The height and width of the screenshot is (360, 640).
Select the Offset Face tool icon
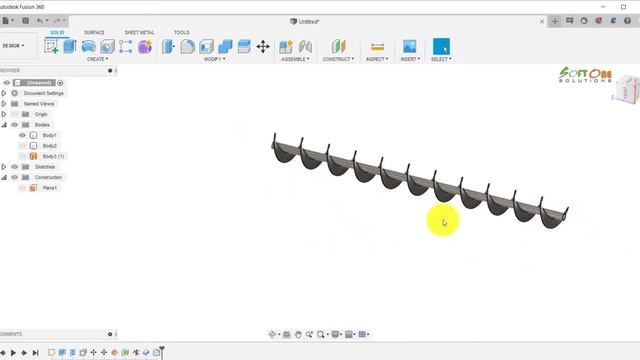pyautogui.click(x=244, y=47)
